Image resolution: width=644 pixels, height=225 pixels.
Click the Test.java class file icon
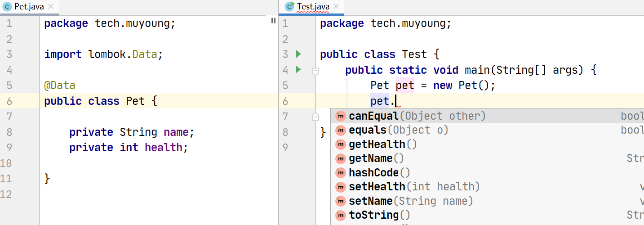coord(290,7)
